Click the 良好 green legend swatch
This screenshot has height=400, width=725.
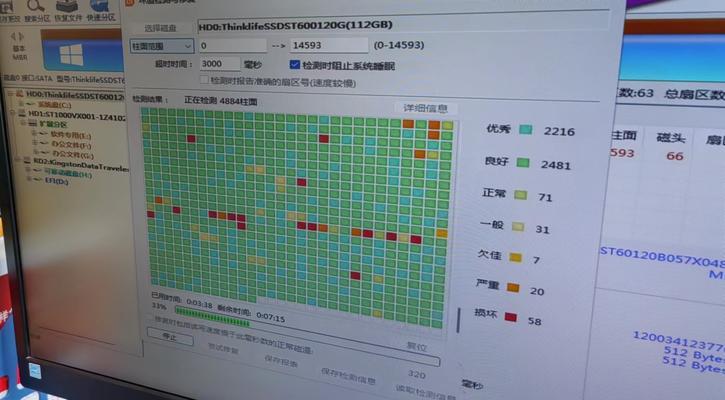pos(523,163)
